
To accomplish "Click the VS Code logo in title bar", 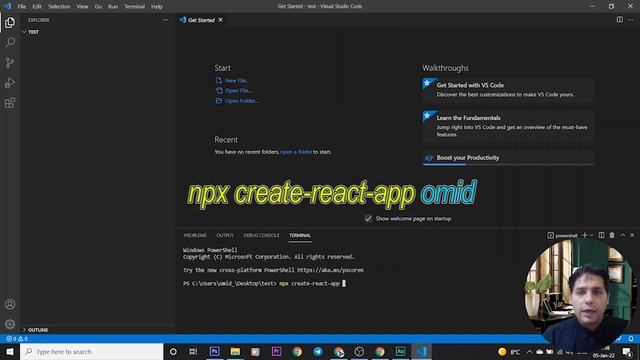I will point(7,6).
